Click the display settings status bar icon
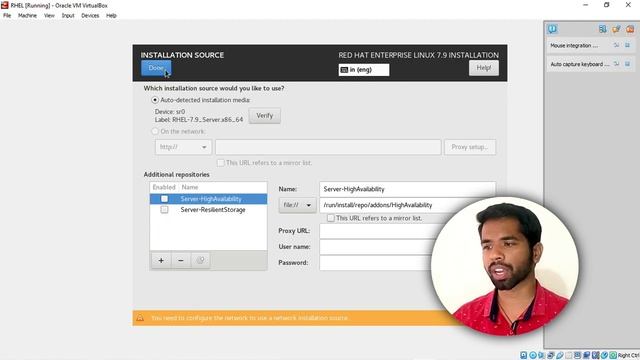 coord(578,355)
